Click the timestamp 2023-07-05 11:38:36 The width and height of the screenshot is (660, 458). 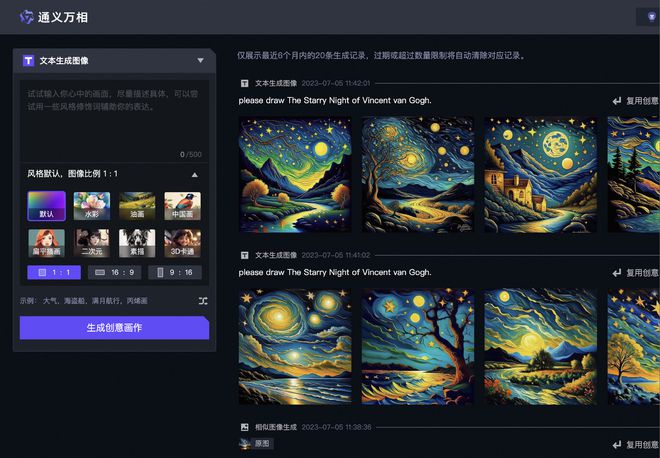pyautogui.click(x=336, y=427)
